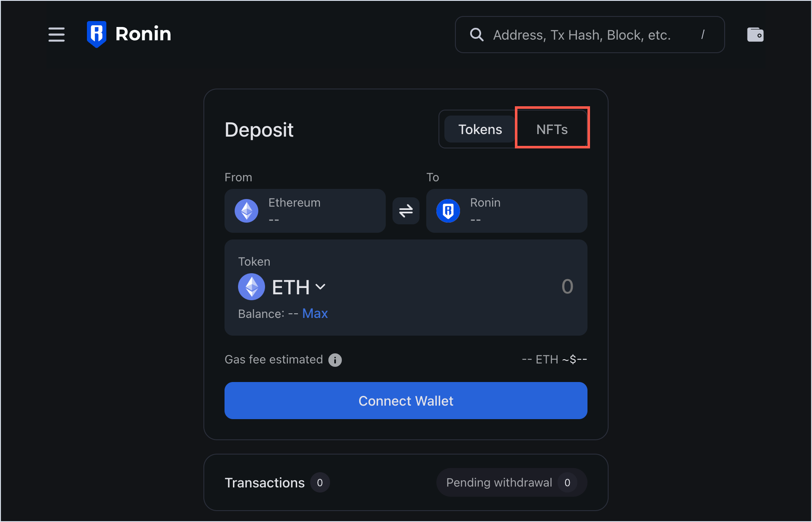812x522 pixels.
Task: Open the hamburger navigation menu
Action: pyautogui.click(x=56, y=35)
